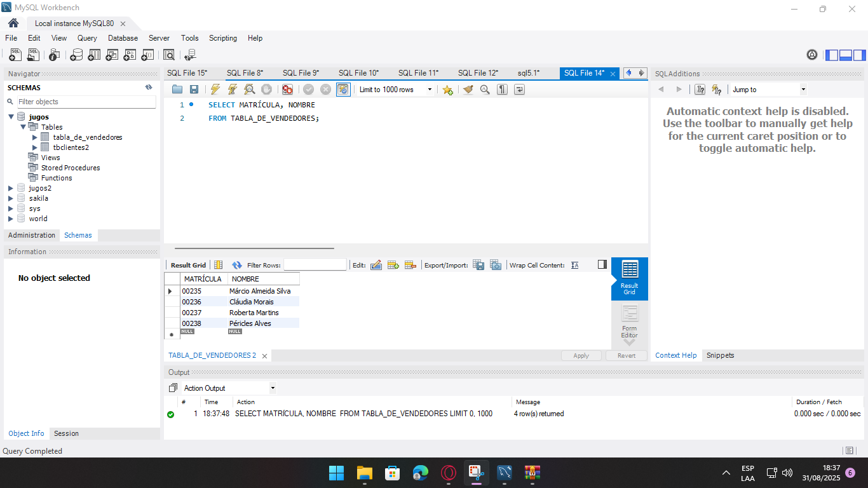Viewport: 868px width, 488px height.
Task: Open the Query menu
Action: coord(87,38)
